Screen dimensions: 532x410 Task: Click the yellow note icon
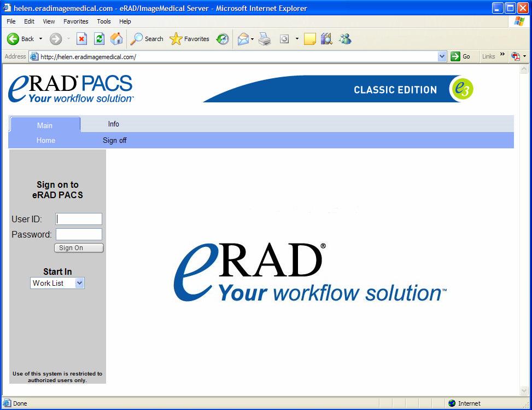pos(310,39)
